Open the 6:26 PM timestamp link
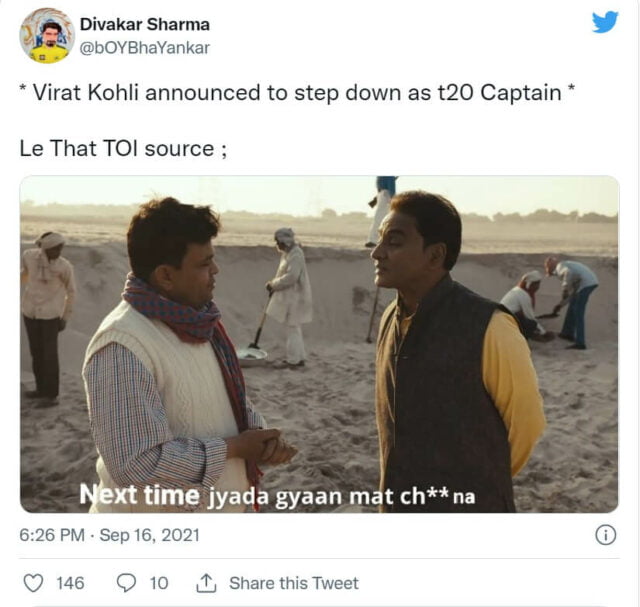640x607 pixels. click(52, 535)
